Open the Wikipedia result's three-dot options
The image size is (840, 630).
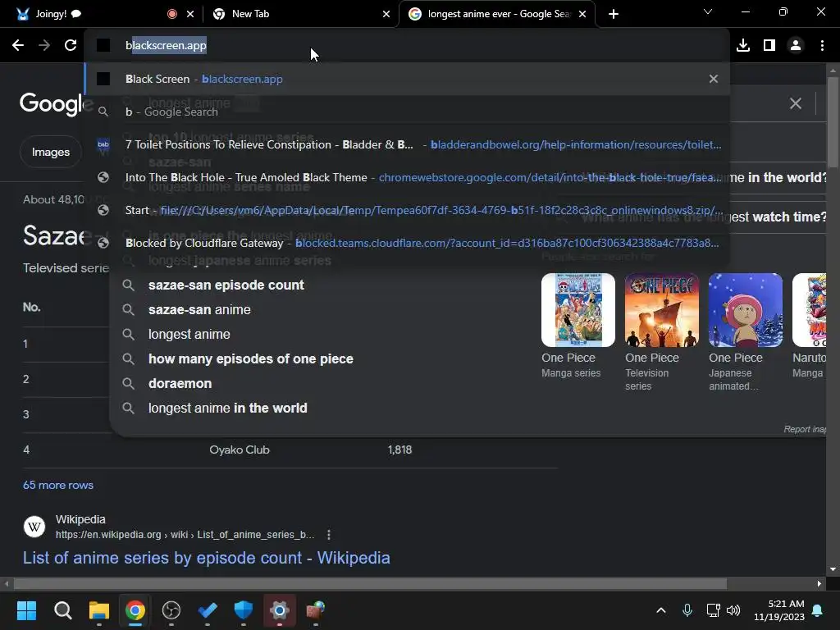(x=329, y=535)
